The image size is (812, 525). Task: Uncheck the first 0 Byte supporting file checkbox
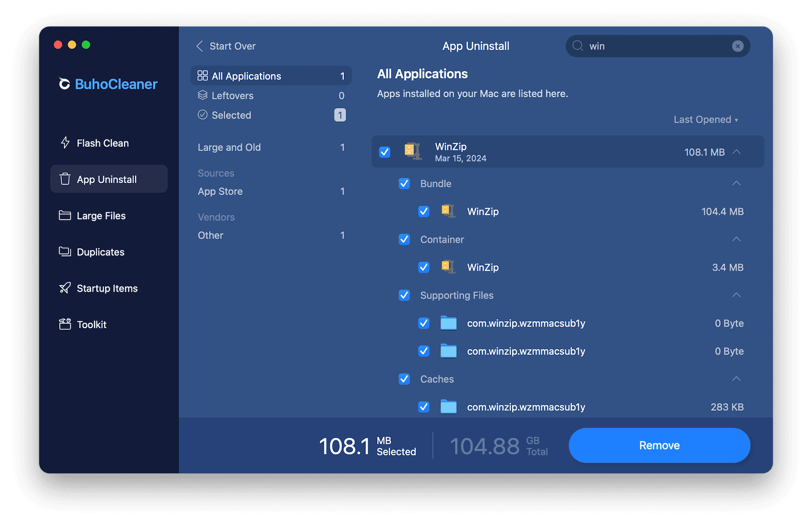pyautogui.click(x=424, y=323)
